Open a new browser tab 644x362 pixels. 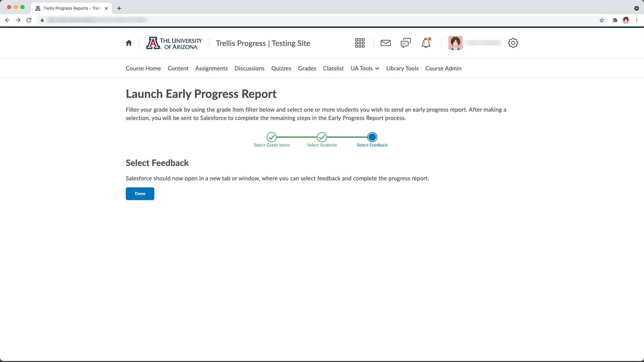[119, 8]
